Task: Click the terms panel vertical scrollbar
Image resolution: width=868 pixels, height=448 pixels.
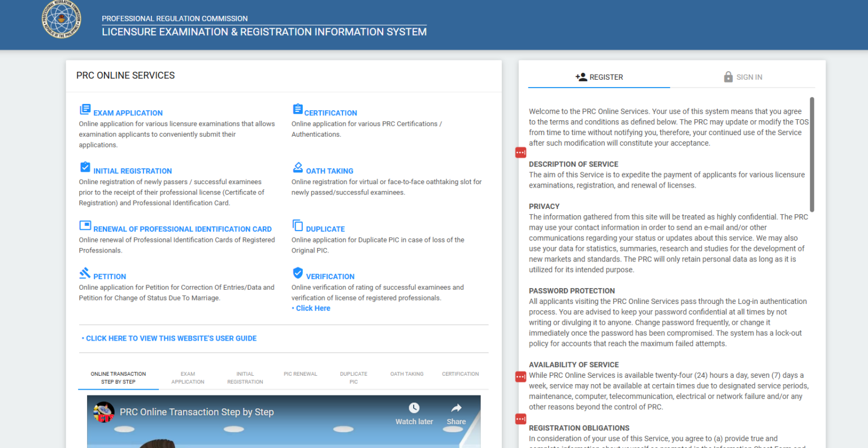Action: click(x=812, y=154)
